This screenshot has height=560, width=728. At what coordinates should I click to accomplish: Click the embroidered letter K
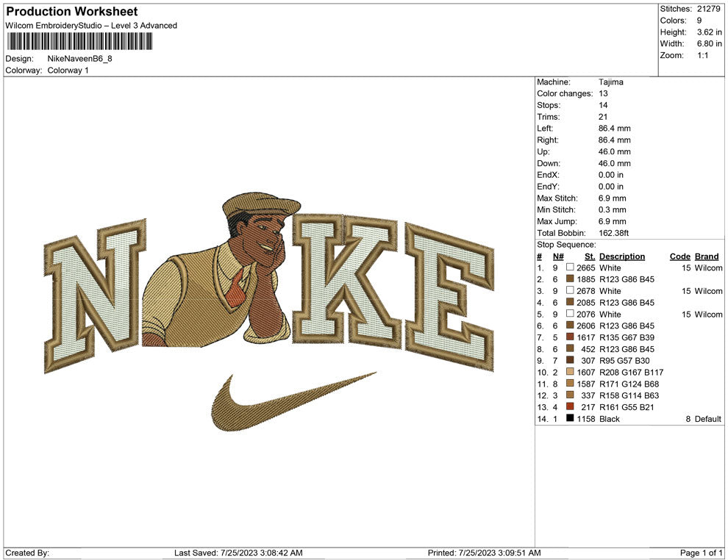tap(346, 281)
